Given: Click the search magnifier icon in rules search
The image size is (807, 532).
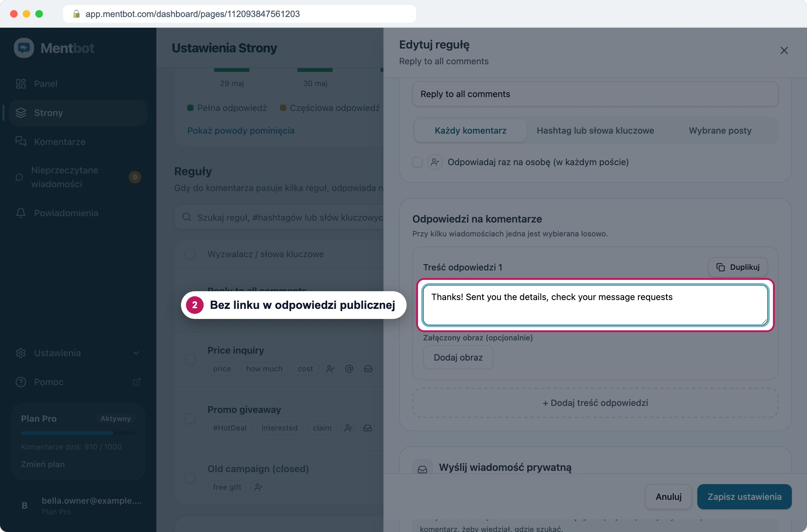Looking at the screenshot, I should 187,217.
